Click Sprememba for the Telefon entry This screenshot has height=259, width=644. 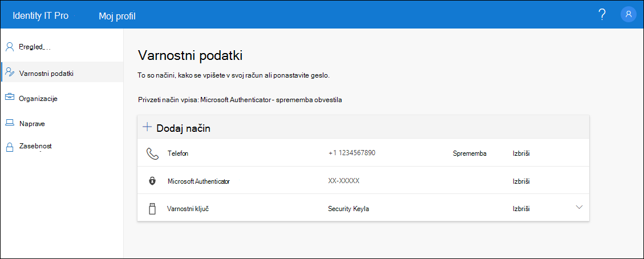[x=469, y=153]
